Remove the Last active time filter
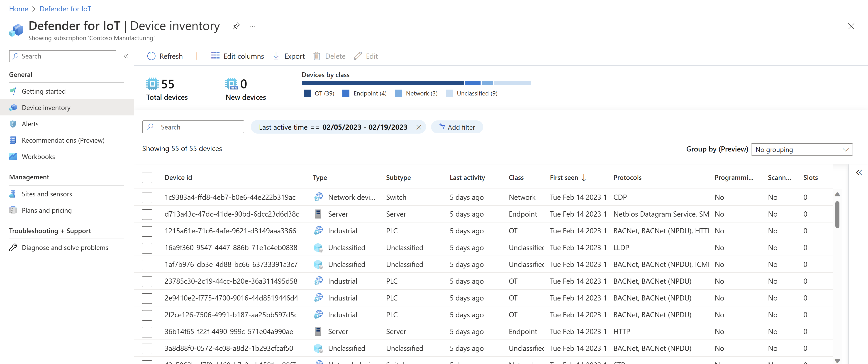Viewport: 868px width, 364px height. (419, 127)
